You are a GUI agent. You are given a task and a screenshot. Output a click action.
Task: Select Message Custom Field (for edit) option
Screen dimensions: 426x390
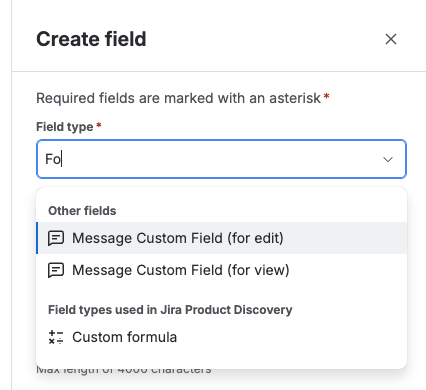click(221, 238)
